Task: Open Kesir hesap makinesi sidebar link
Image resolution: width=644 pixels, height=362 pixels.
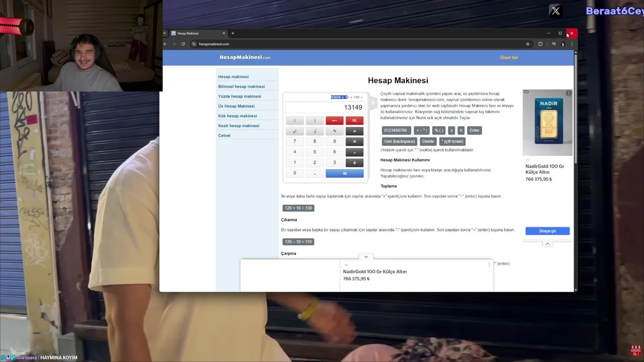Action: click(239, 126)
